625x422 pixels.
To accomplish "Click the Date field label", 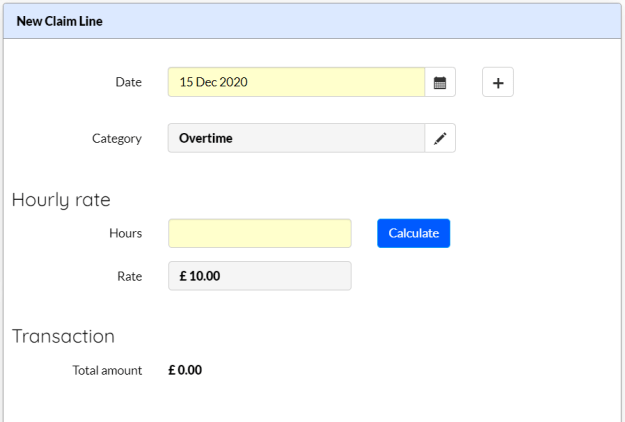I will coord(128,82).
